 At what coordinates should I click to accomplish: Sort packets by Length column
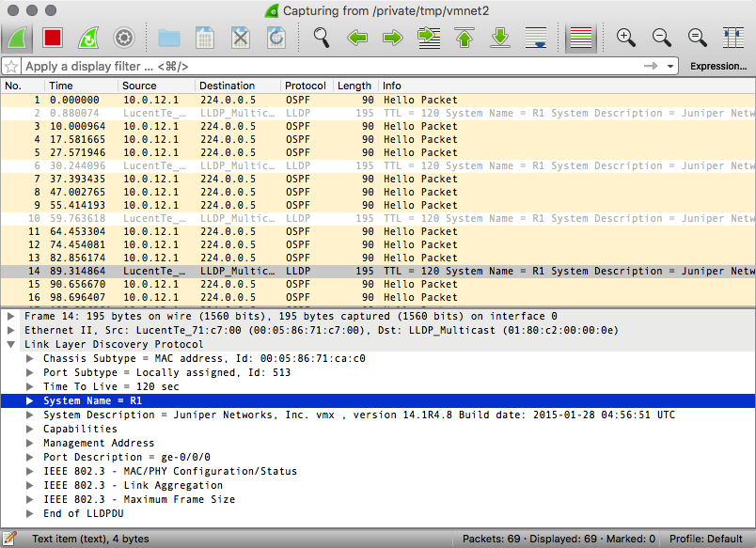(355, 86)
